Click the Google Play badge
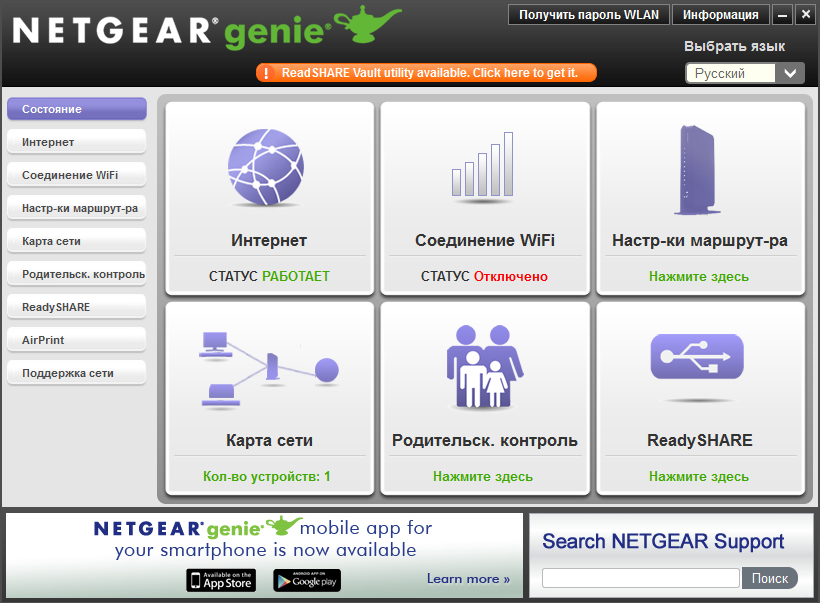The width and height of the screenshot is (820, 603). [x=307, y=580]
